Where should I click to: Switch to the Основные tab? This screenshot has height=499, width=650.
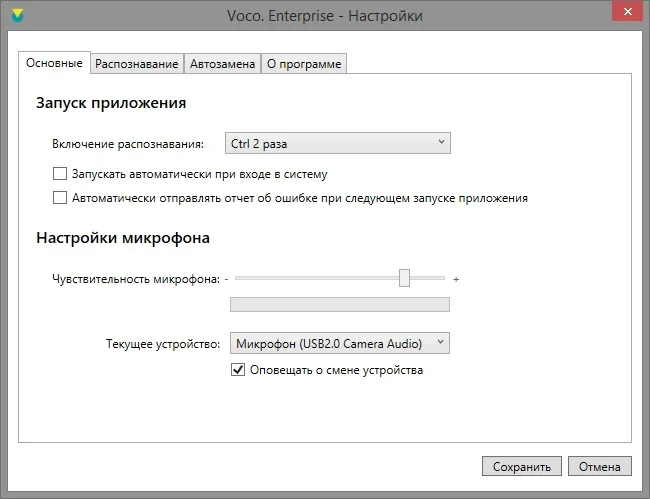[x=54, y=63]
